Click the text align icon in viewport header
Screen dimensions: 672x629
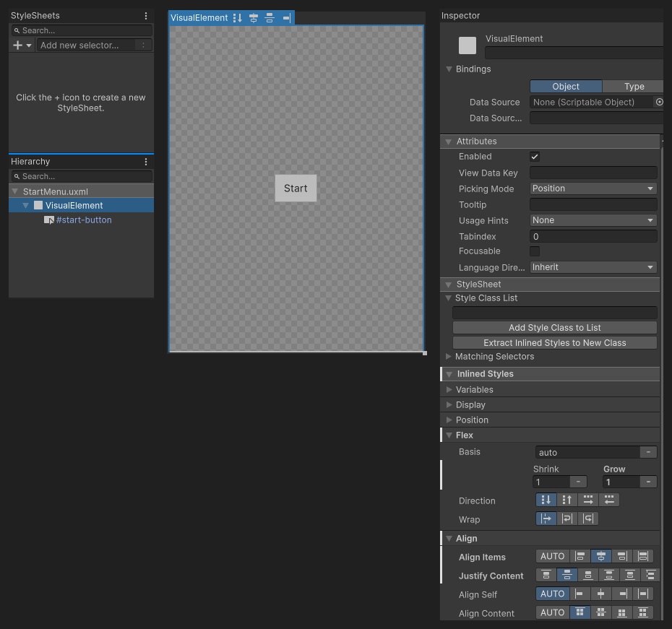pos(286,18)
